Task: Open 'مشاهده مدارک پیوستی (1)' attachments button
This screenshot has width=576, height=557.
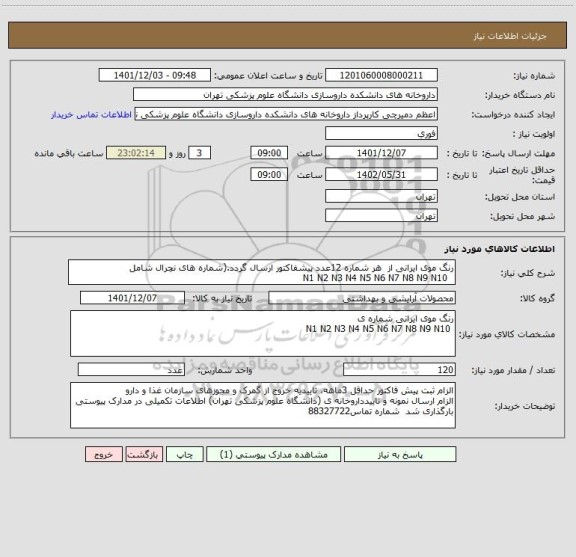Action: (274, 454)
